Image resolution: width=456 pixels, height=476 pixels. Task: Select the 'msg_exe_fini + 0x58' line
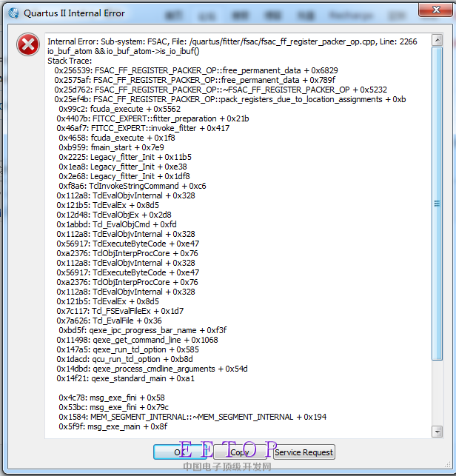(112, 398)
